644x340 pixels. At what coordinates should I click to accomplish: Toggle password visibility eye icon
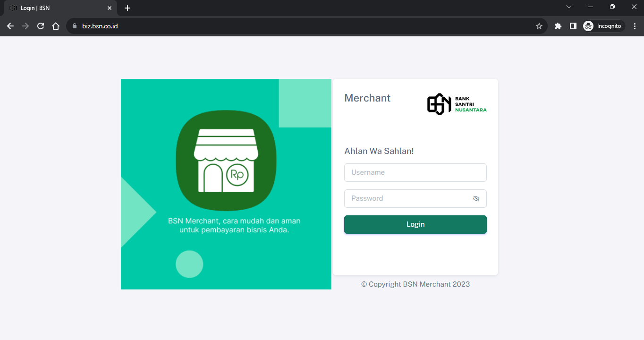click(x=476, y=199)
